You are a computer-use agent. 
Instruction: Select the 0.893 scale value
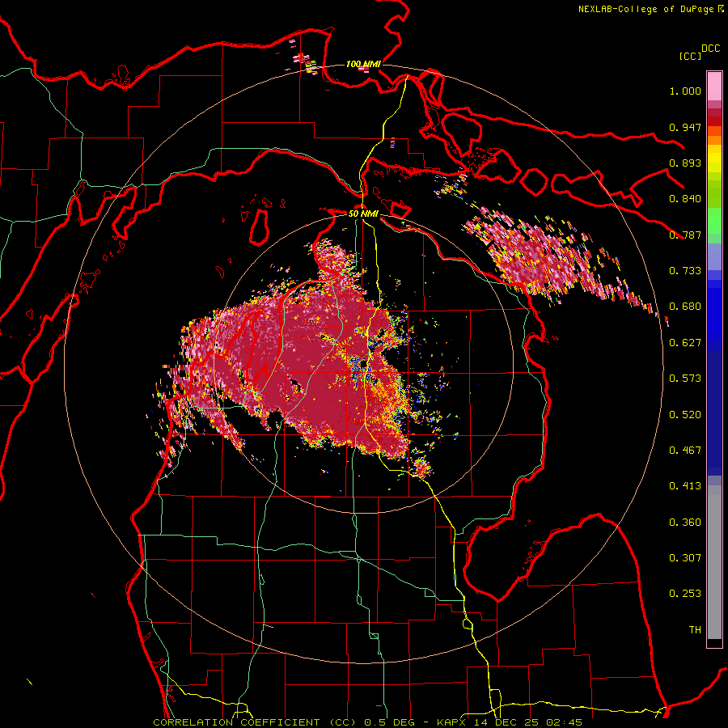(x=685, y=163)
